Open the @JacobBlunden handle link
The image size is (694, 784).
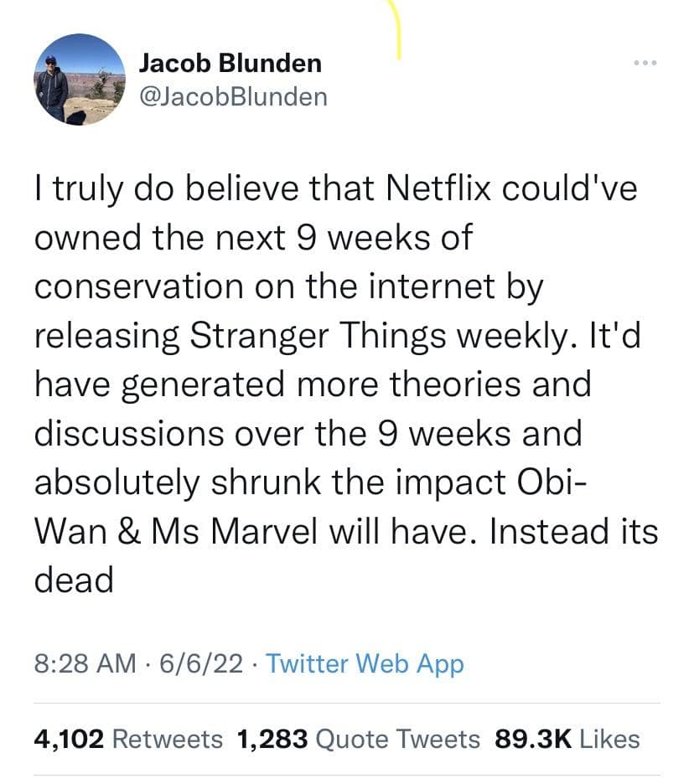point(232,96)
